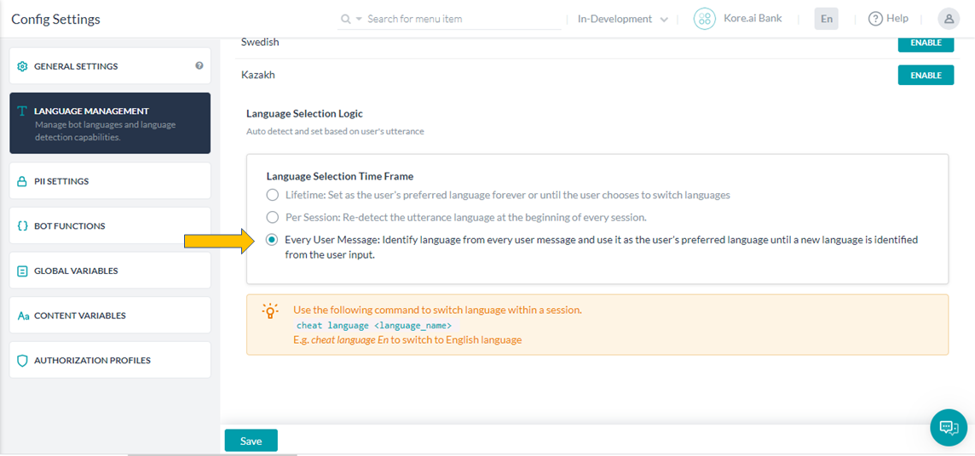Open the General Settings help question mark
The image size is (975, 456).
[199, 65]
